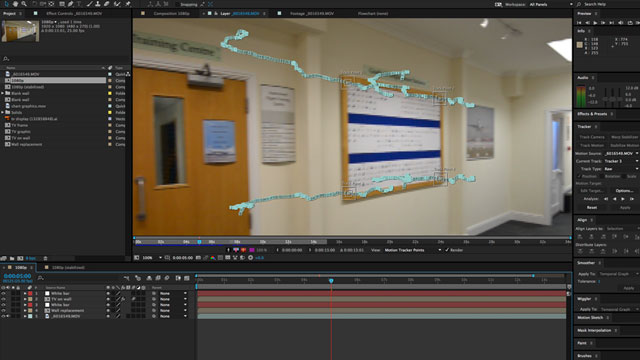Enable motion blur for timeline layers
The image size is (640, 360).
point(167,278)
